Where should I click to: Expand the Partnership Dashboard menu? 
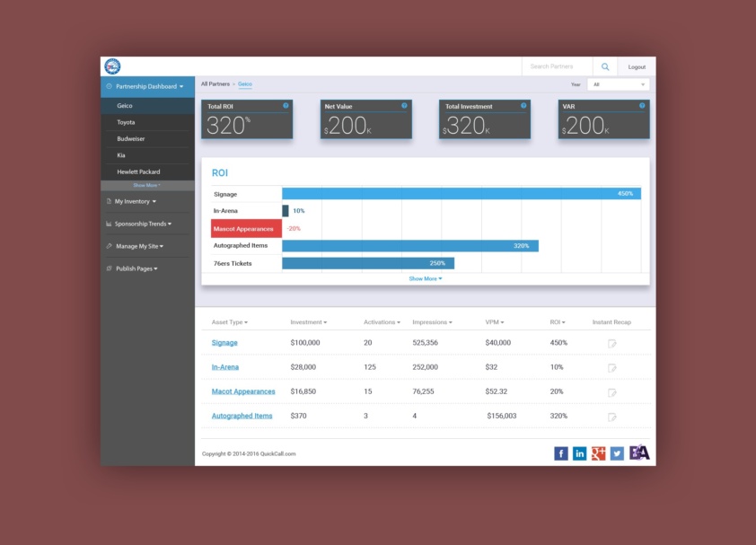click(x=147, y=87)
